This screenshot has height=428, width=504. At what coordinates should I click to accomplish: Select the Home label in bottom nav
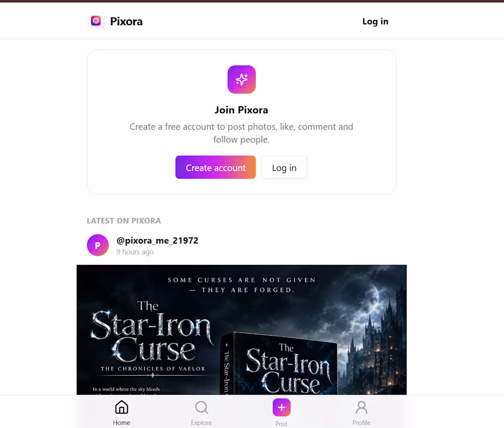[x=121, y=423]
